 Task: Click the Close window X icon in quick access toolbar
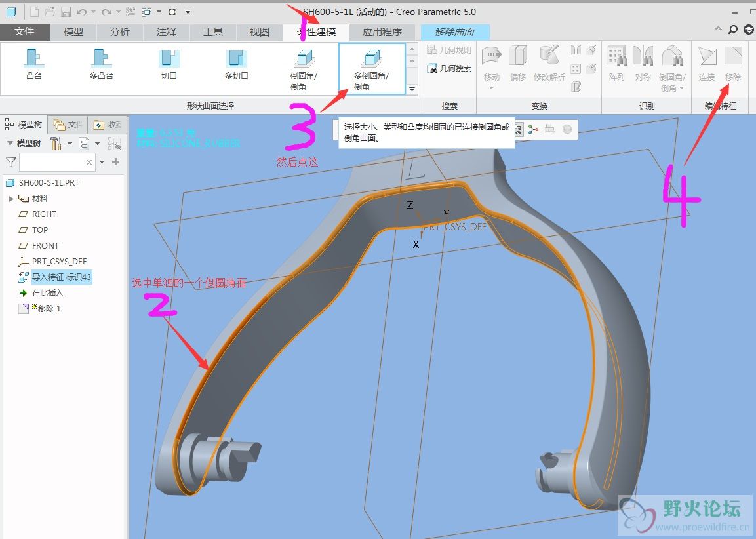point(172,12)
